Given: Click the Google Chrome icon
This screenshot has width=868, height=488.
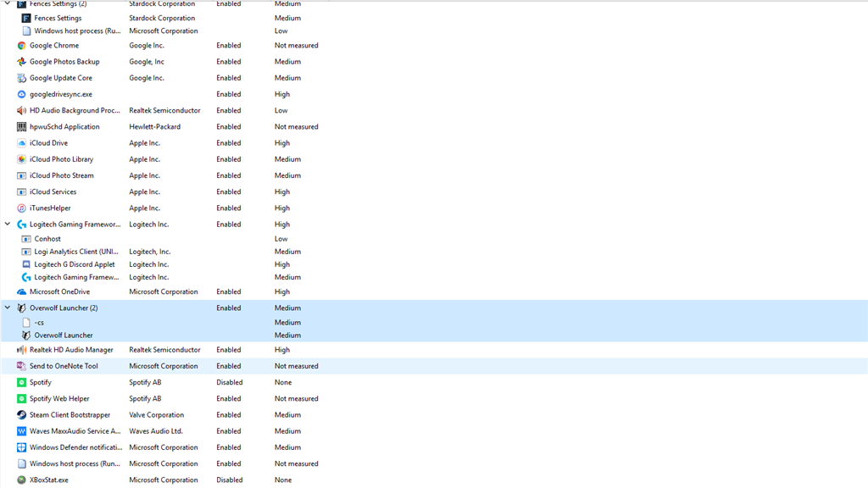Looking at the screenshot, I should point(21,46).
